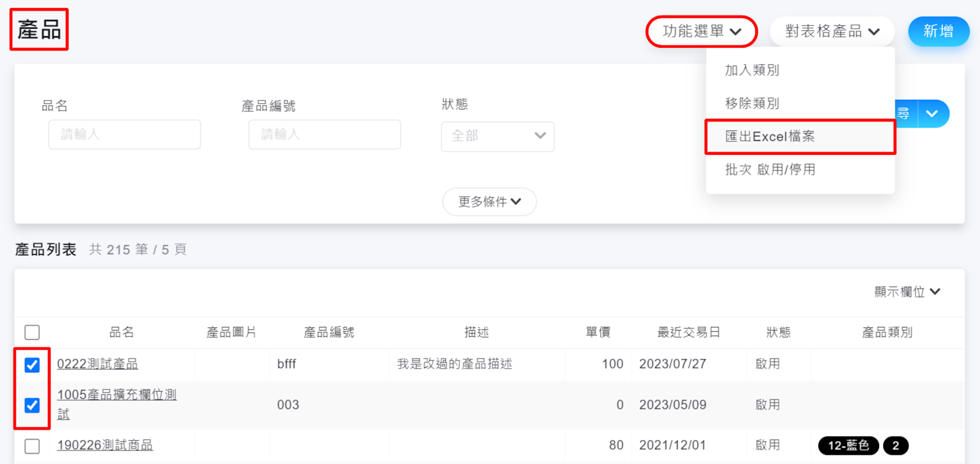
Task: Choose 移除類別 menu option
Action: 752,103
